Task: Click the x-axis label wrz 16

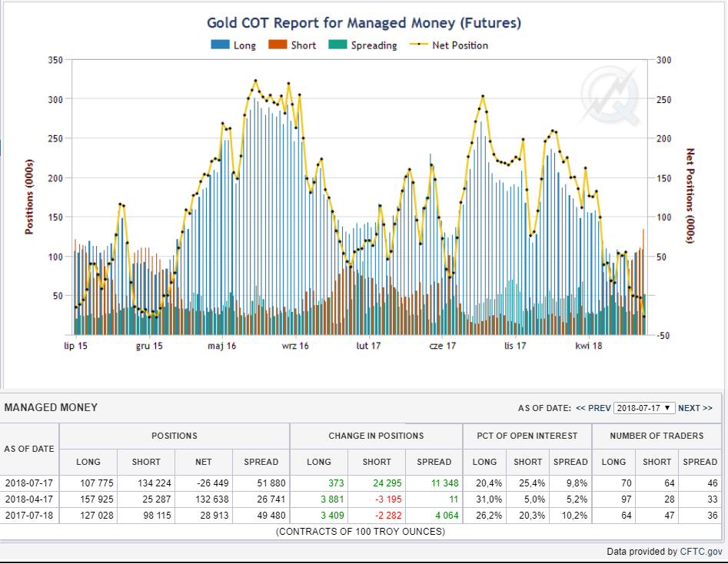Action: 295,346
